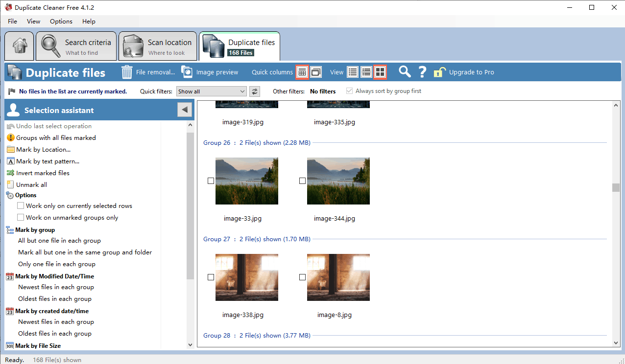Click the second Quick columns window icon
The height and width of the screenshot is (364, 625).
click(316, 72)
